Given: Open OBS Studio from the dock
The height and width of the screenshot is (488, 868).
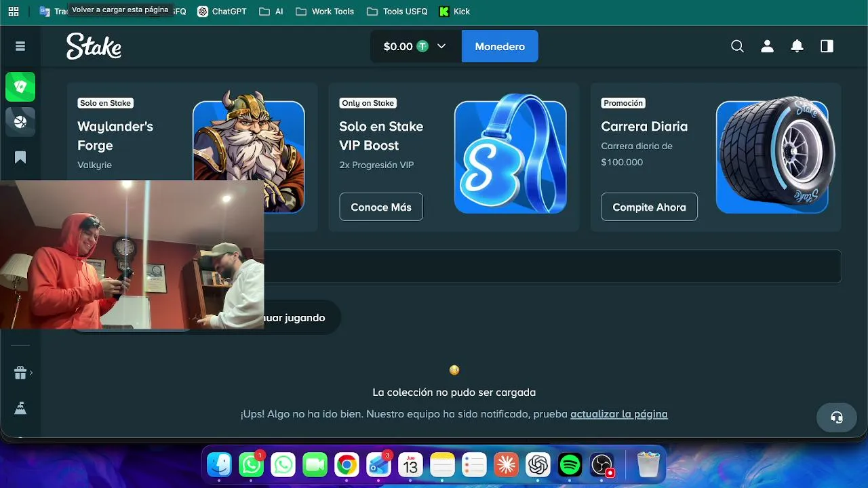Looking at the screenshot, I should coord(601,465).
